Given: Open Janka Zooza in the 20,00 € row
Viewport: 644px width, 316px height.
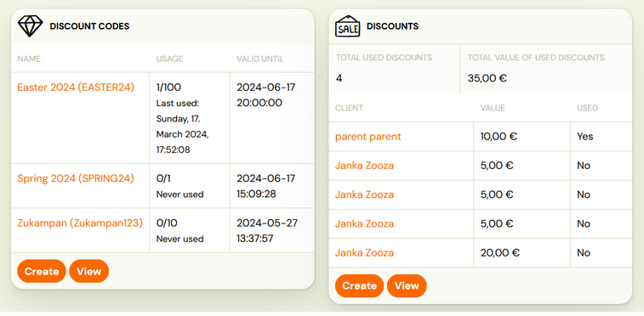Looking at the screenshot, I should pyautogui.click(x=364, y=253).
